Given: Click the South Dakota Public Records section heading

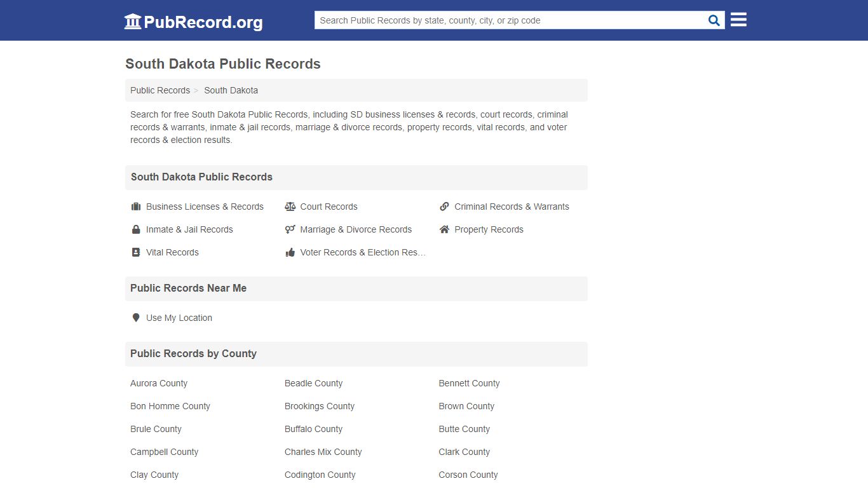Looking at the screenshot, I should click(201, 177).
